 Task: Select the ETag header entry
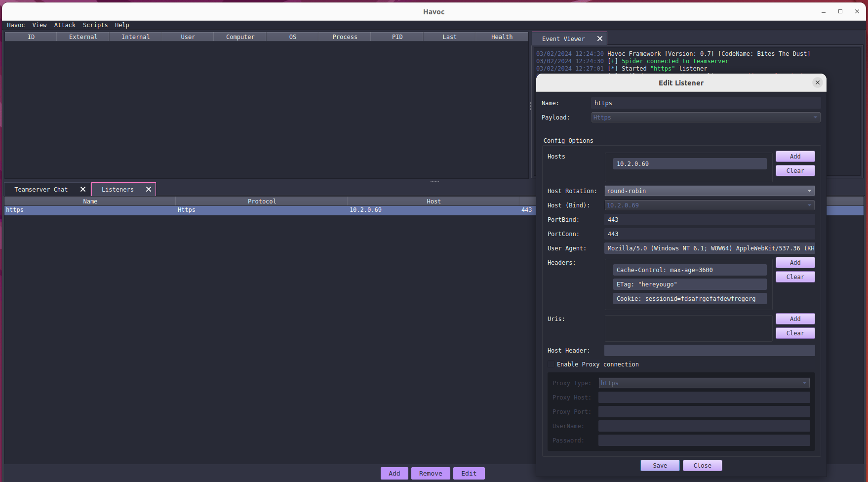click(690, 284)
